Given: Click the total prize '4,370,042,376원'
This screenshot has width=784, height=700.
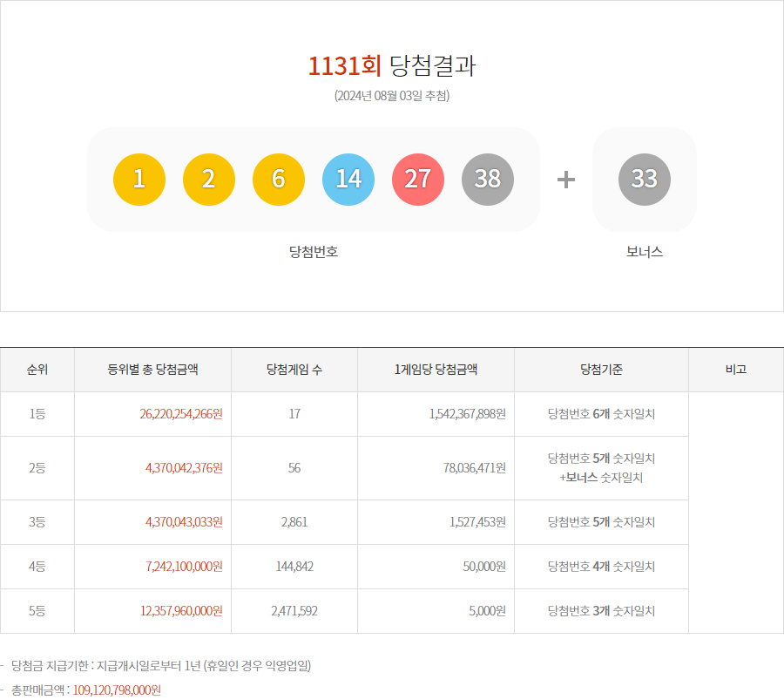Looking at the screenshot, I should click(184, 468).
